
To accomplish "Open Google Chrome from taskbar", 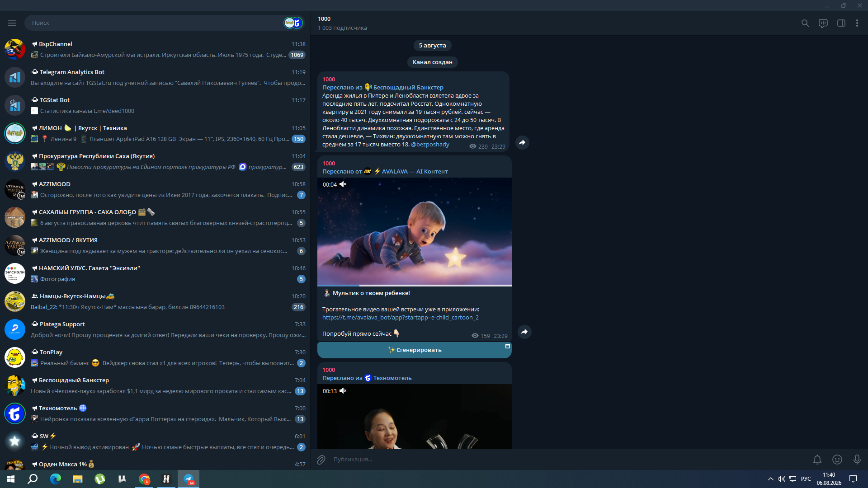I will [x=144, y=479].
